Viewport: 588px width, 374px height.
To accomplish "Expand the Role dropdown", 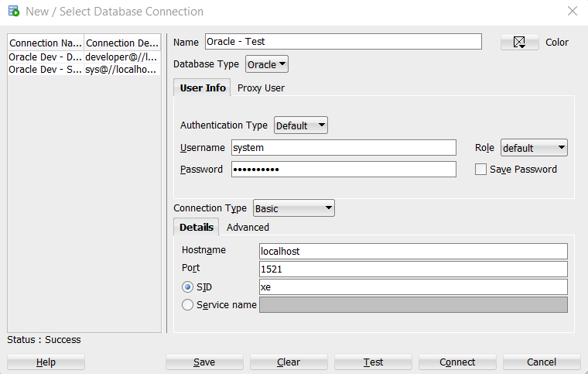I will point(534,148).
